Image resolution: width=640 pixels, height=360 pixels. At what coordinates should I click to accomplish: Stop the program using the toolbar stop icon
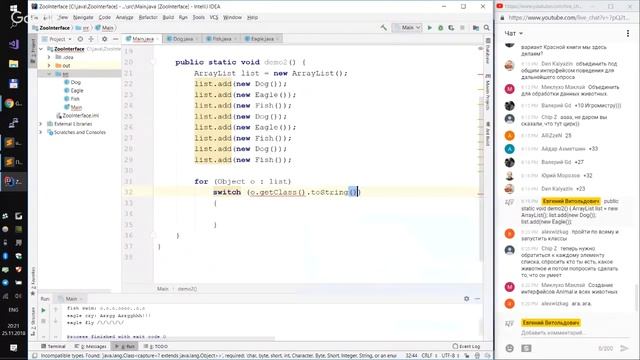(x=462, y=28)
